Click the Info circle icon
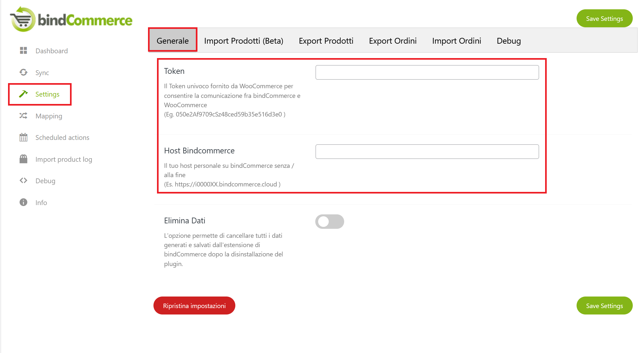The width and height of the screenshot is (644, 353). [x=23, y=202]
